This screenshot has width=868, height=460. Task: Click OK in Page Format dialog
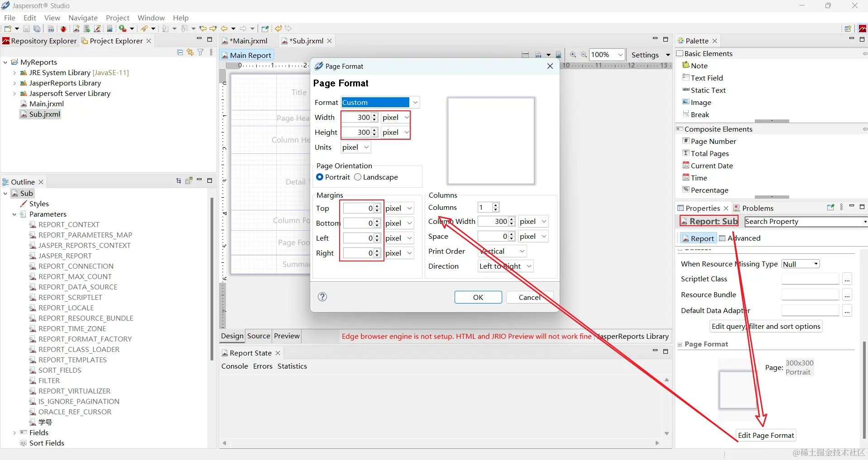[478, 297]
